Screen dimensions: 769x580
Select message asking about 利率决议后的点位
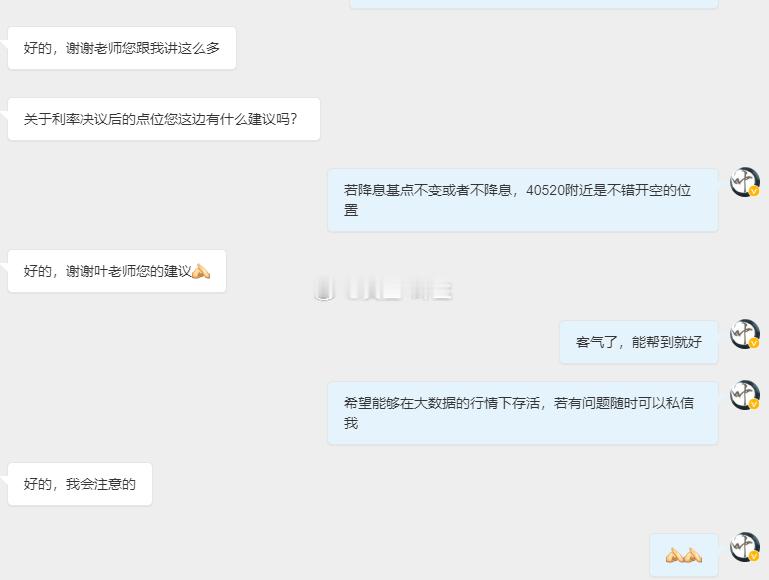tap(164, 119)
